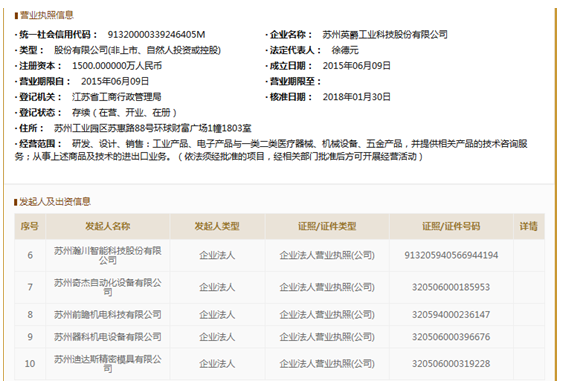Click the 证照/证件类型 column header
This screenshot has height=388, width=561.
tap(327, 226)
